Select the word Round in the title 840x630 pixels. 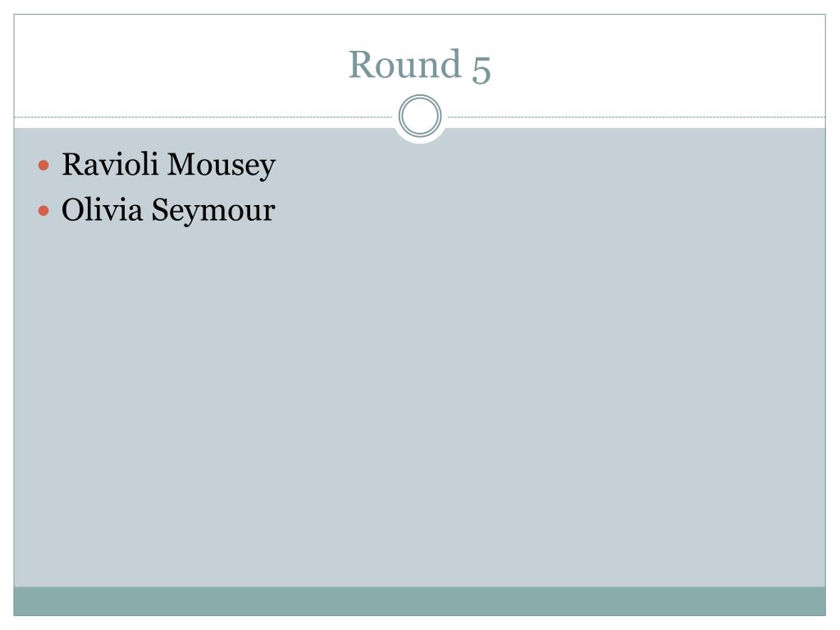tap(405, 64)
